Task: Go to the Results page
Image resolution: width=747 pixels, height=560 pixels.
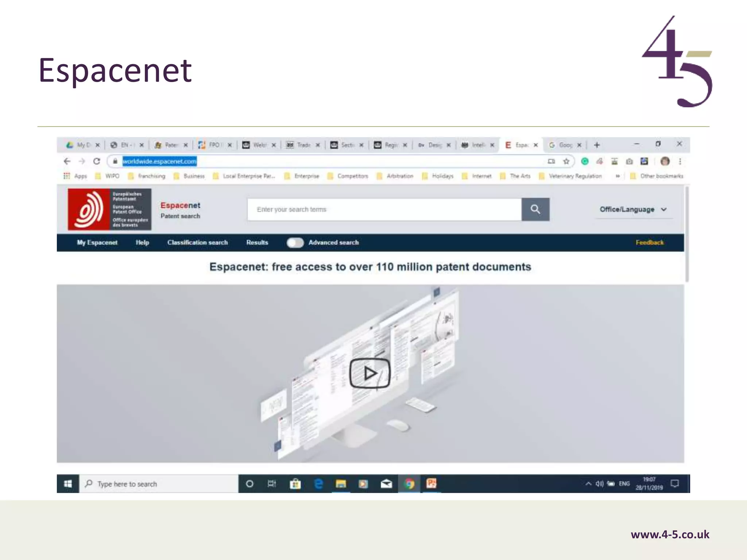Action: (x=257, y=242)
